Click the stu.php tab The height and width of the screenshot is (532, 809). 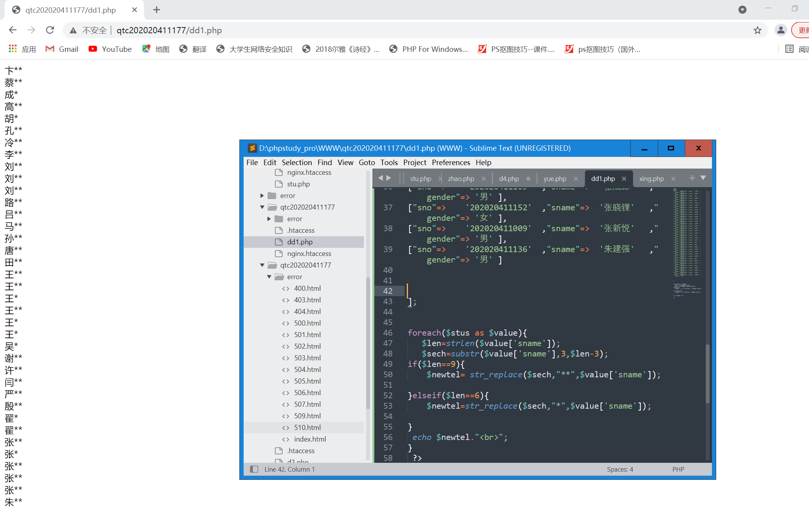point(419,178)
